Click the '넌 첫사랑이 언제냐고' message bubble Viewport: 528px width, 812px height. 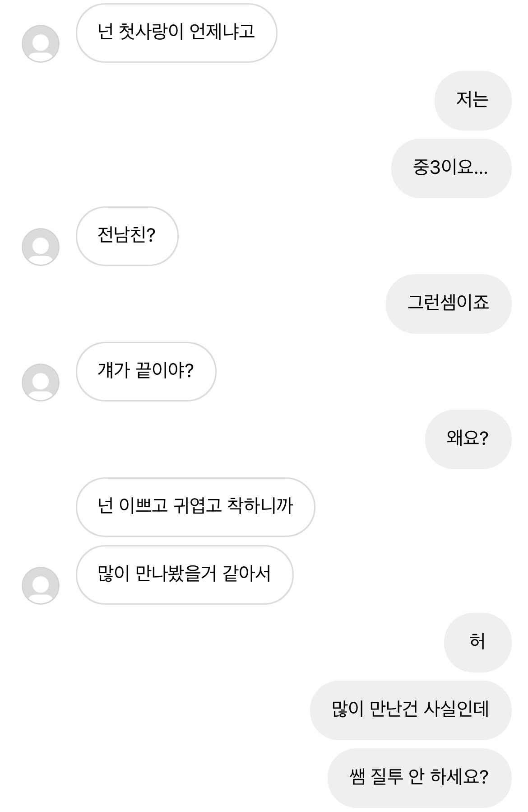[176, 33]
